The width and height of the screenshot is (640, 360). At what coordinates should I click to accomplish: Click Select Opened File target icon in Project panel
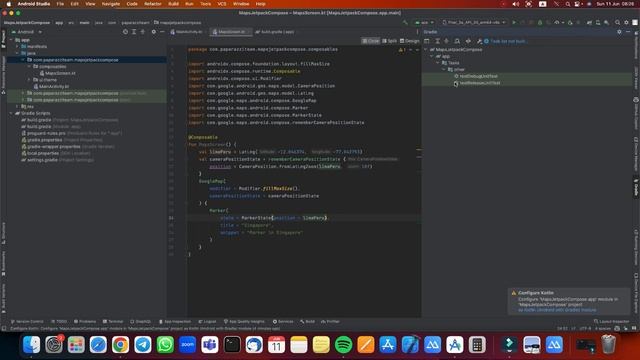pyautogui.click(x=125, y=32)
